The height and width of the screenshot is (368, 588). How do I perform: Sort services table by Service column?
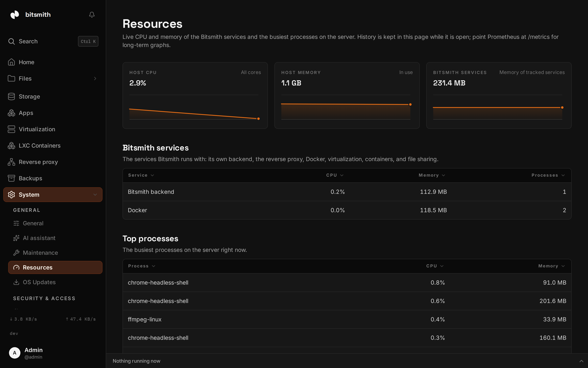(141, 175)
